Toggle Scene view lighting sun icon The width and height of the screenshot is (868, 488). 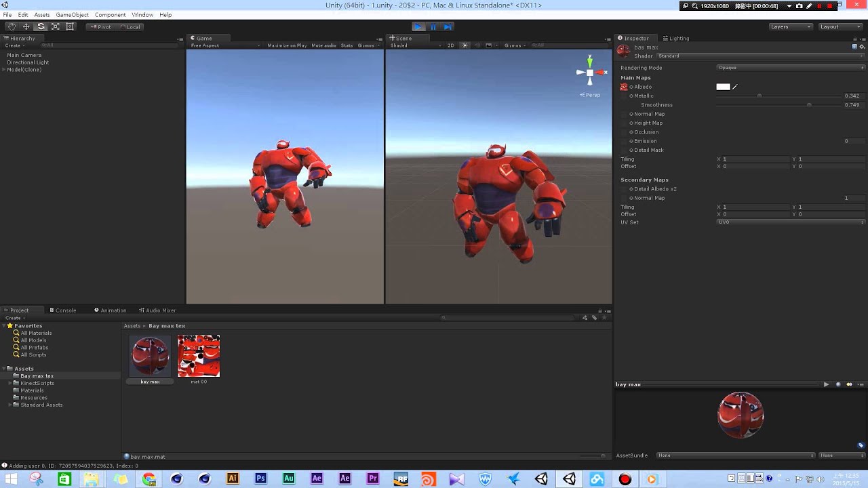click(465, 45)
